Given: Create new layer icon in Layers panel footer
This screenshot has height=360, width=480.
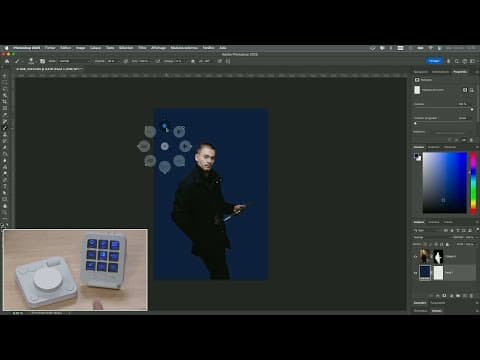Looking at the screenshot, I should 465,296.
